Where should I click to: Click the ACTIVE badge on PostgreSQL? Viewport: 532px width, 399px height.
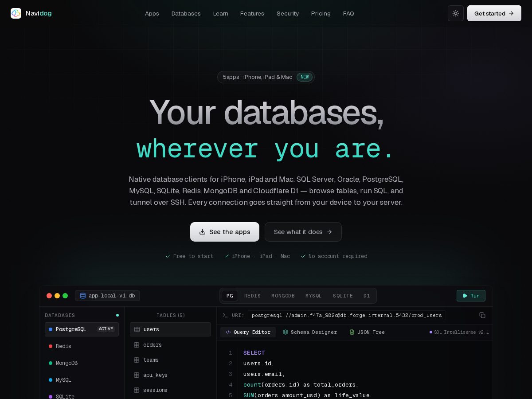point(106,329)
